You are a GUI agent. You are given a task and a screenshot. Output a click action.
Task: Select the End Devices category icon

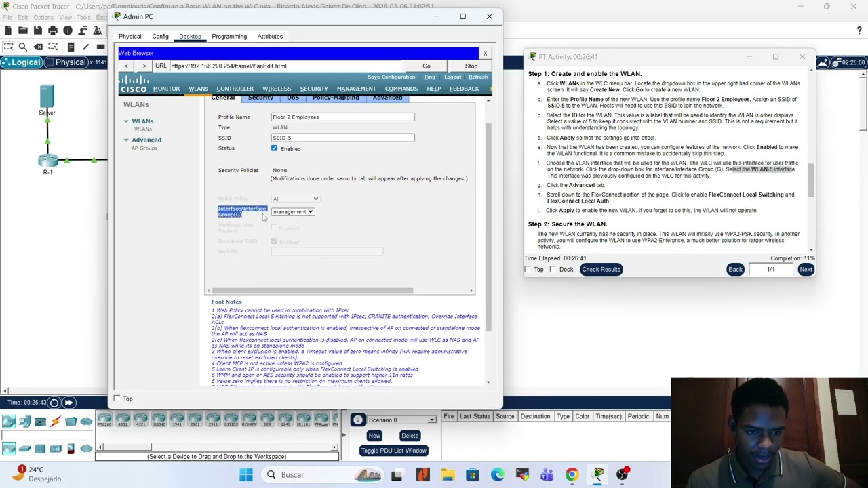(25, 422)
